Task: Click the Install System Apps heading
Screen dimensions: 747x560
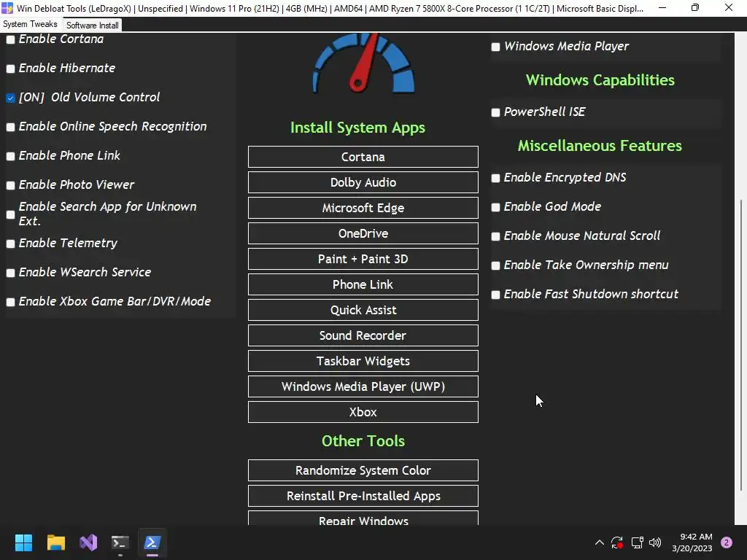Action: [x=357, y=128]
